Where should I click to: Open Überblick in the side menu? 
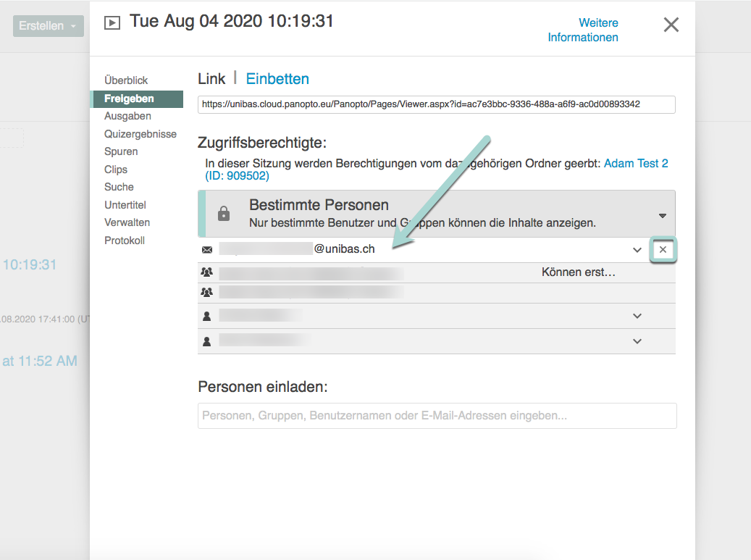coord(126,80)
